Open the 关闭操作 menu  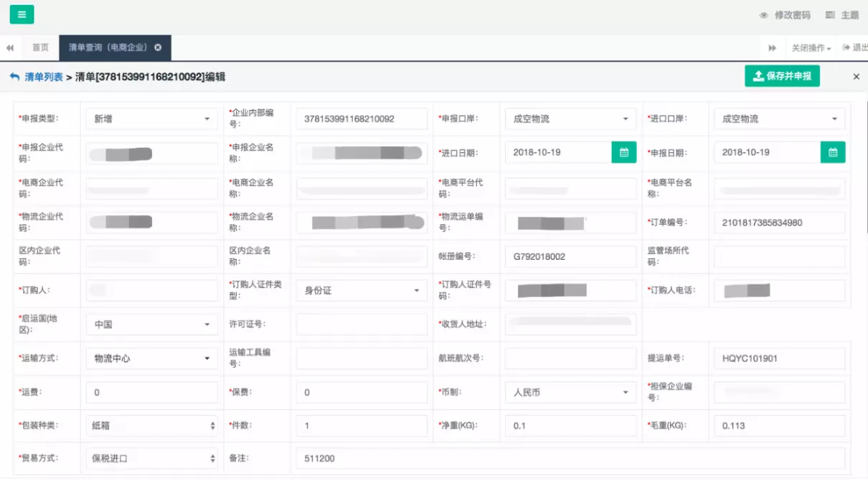click(x=811, y=48)
